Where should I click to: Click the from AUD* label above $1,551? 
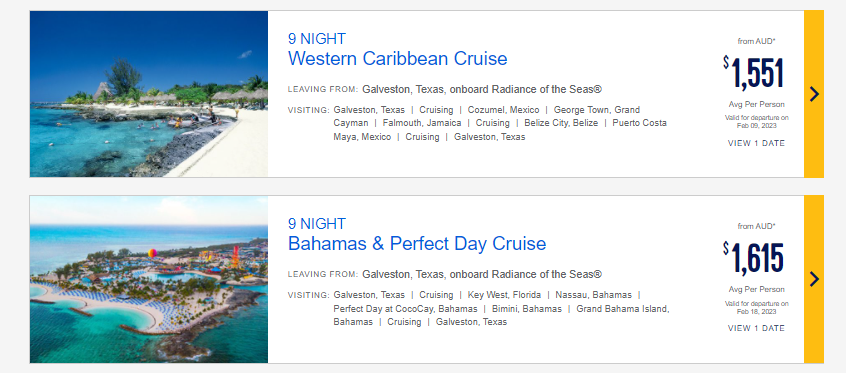point(756,41)
